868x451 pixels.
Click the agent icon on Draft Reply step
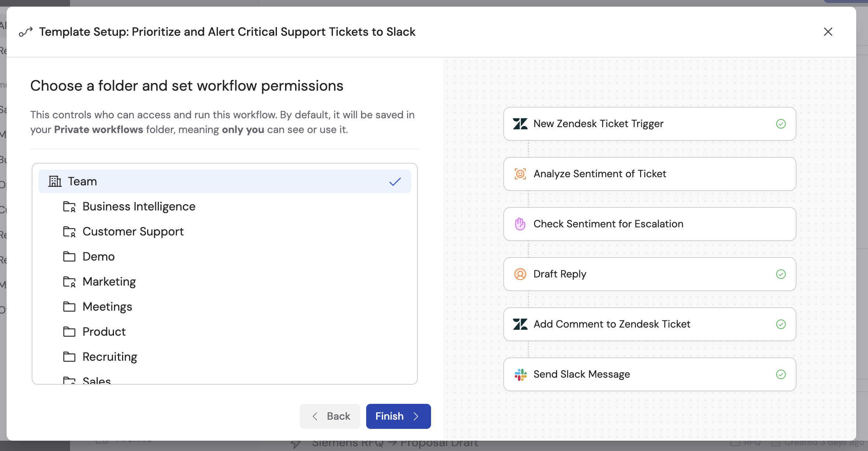point(520,274)
